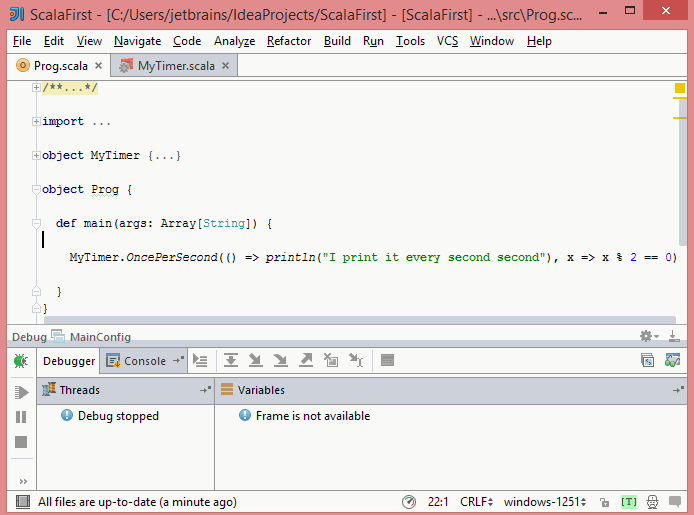Screen dimensions: 694x515
Task: Click the 22:1 caret position indicator
Action: (438, 502)
